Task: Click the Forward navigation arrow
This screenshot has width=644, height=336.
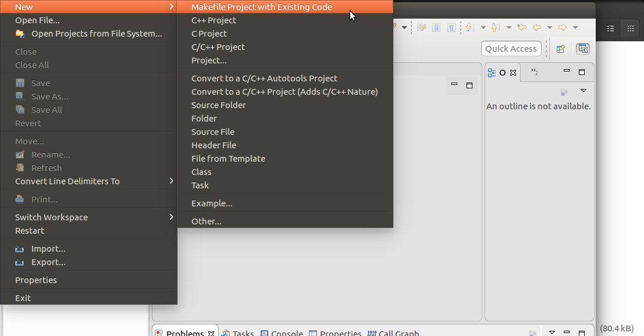Action: pyautogui.click(x=562, y=27)
